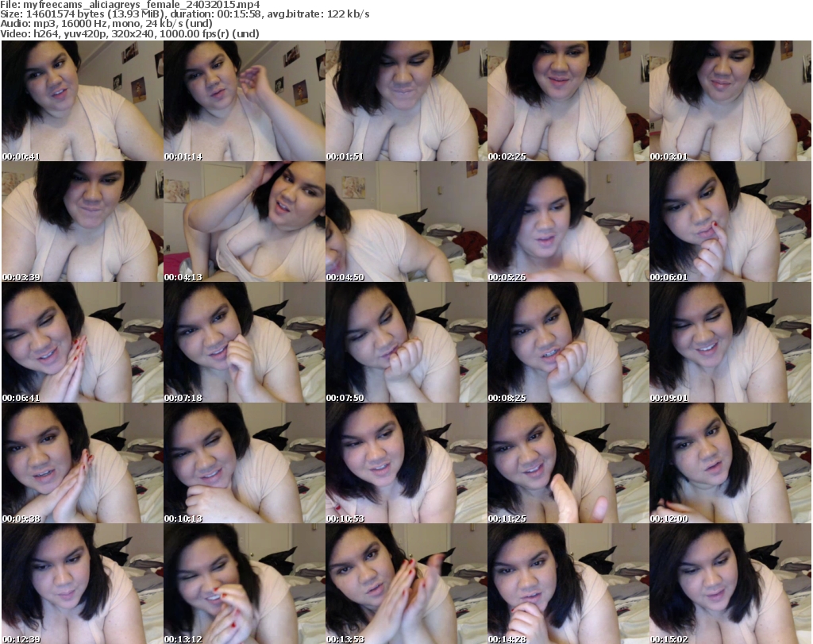Image resolution: width=813 pixels, height=644 pixels.
Task: Pick the frame stamped 00:12:00
Action: (730, 463)
